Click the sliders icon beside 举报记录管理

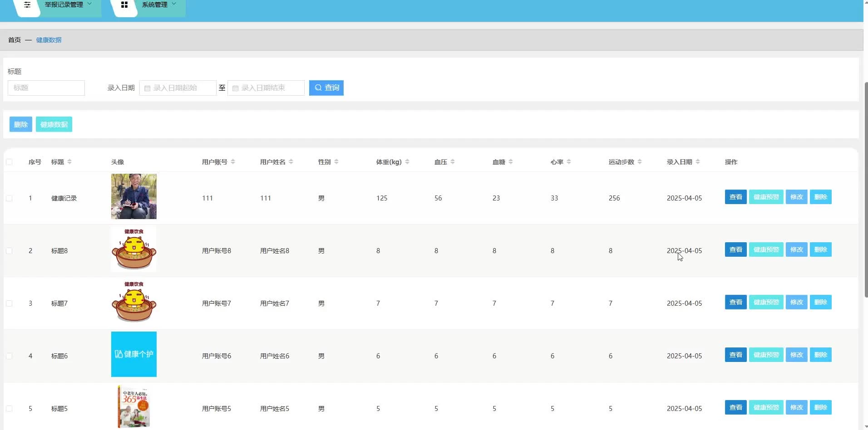point(27,5)
